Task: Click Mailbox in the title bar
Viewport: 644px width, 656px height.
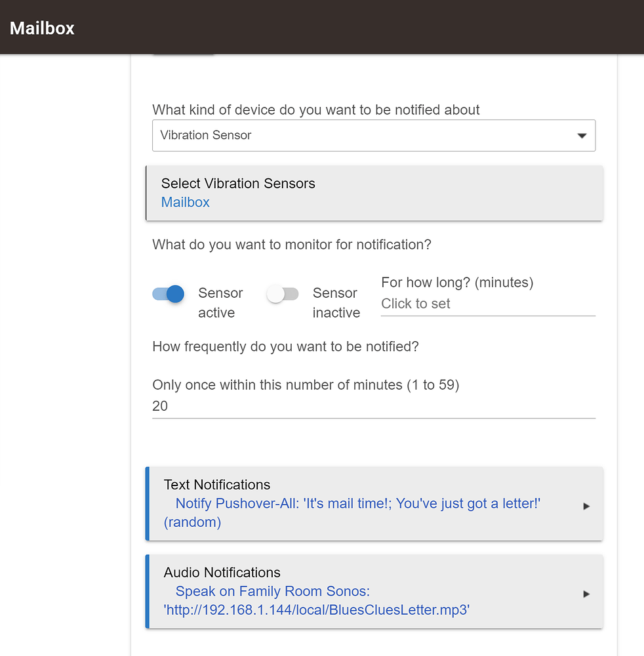Action: 41,28
